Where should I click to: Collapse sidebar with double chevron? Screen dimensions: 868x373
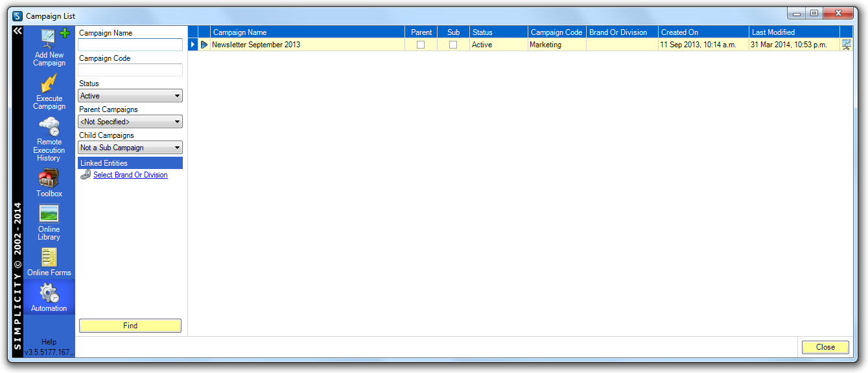pyautogui.click(x=18, y=31)
